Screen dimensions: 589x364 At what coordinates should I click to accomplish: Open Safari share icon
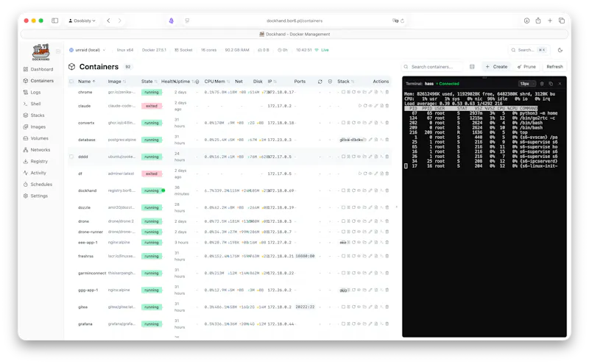coord(538,21)
